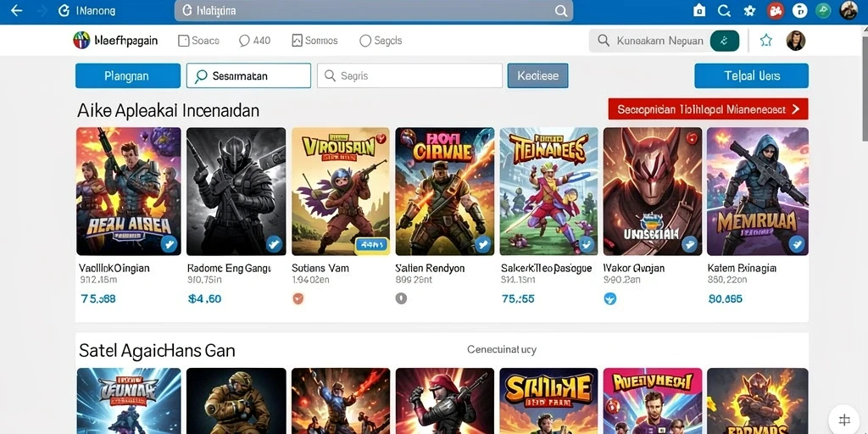Open the Vaollink Oingian game thumbnail
This screenshot has height=434, width=868.
(x=129, y=192)
